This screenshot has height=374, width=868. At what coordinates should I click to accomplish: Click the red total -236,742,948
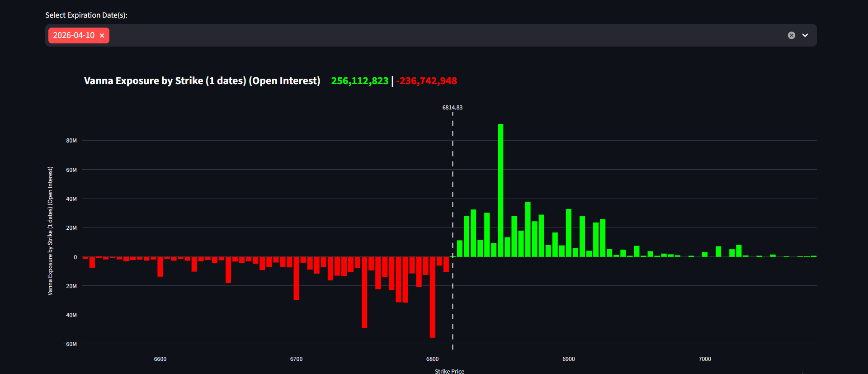click(x=426, y=81)
